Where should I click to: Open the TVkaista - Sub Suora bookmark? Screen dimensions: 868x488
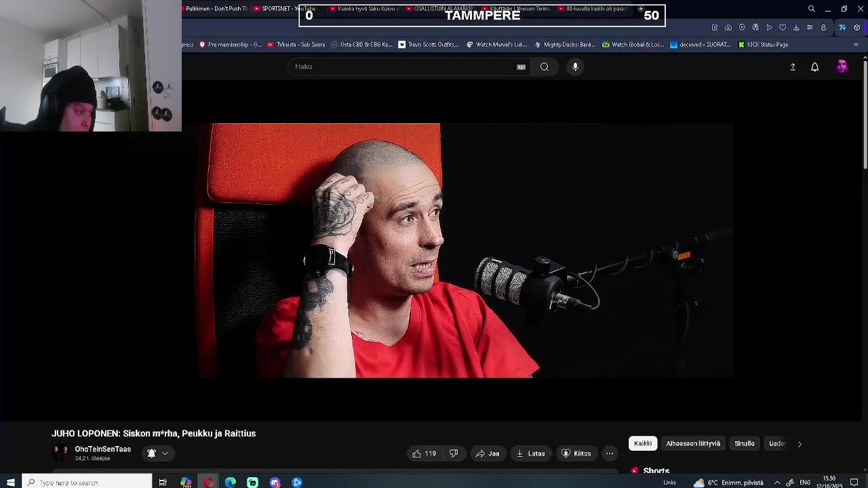click(296, 45)
